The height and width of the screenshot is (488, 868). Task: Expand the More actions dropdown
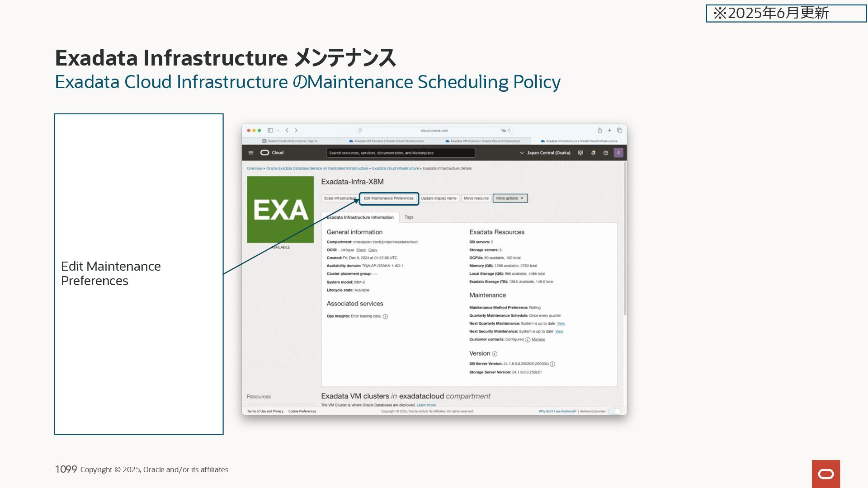pyautogui.click(x=510, y=198)
